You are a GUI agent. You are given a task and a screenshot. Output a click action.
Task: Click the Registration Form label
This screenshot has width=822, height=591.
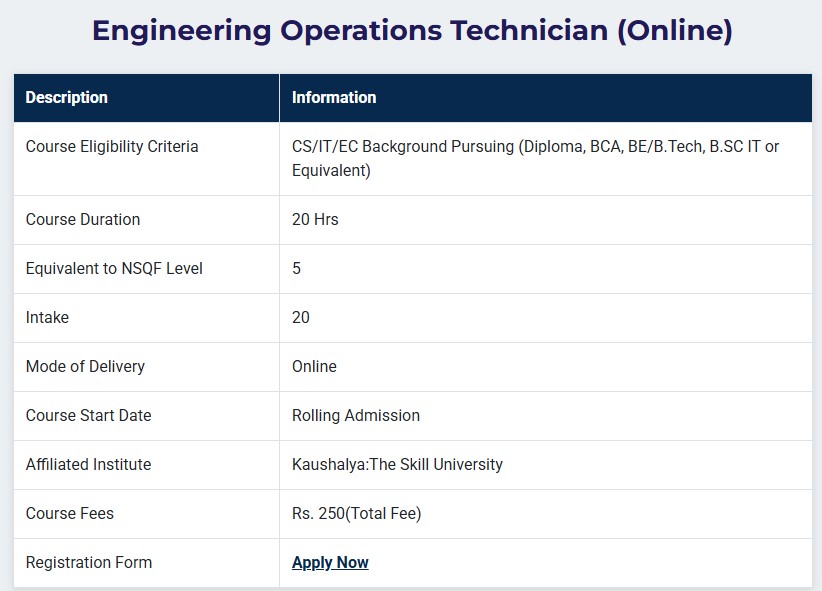tap(89, 562)
